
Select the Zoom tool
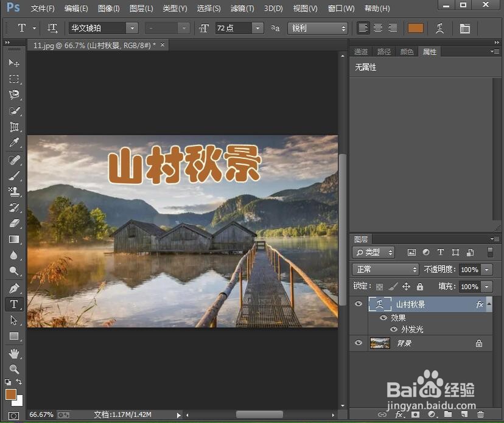(14, 369)
